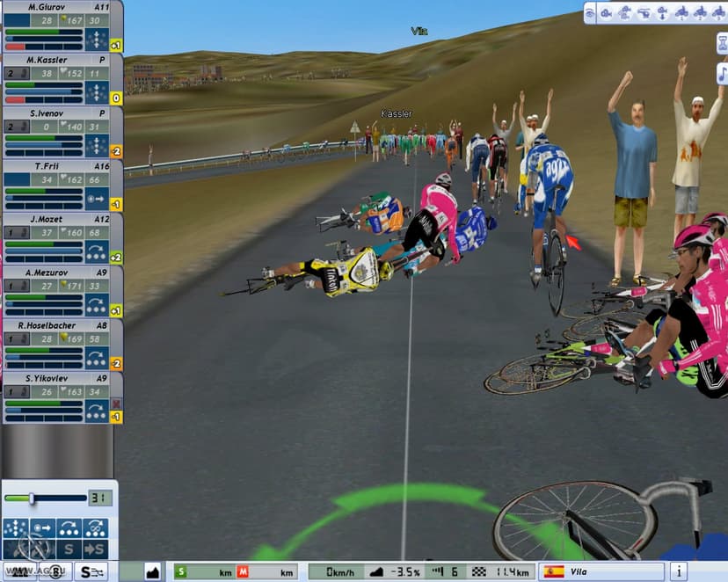The height and width of the screenshot is (582, 728).
Task: Click the Vila rider name field with Spanish flag
Action: point(601,571)
